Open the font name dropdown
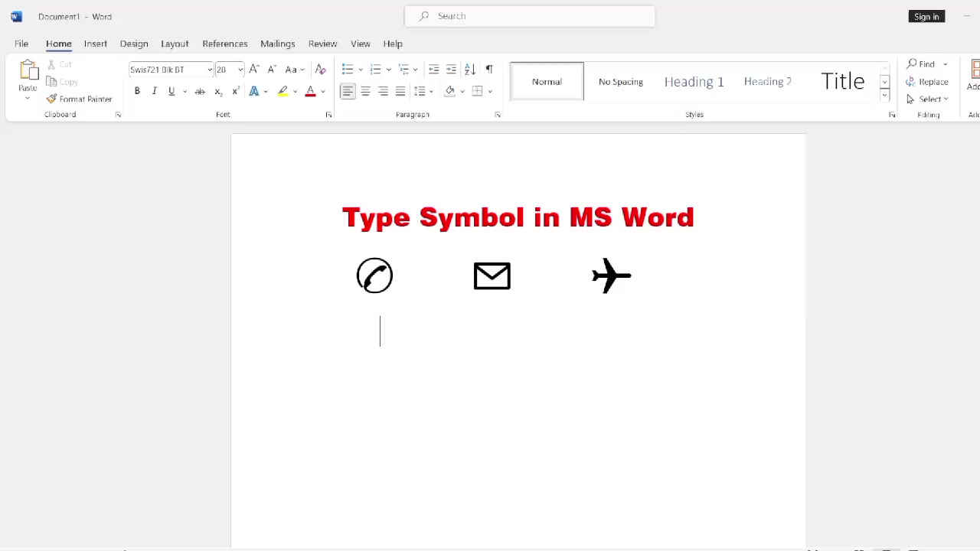 pos(209,70)
